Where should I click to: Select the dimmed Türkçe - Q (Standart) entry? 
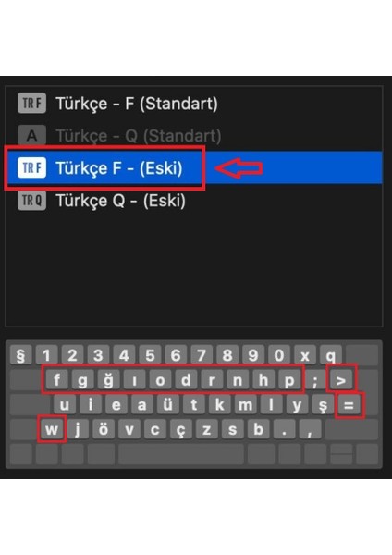pos(193,136)
